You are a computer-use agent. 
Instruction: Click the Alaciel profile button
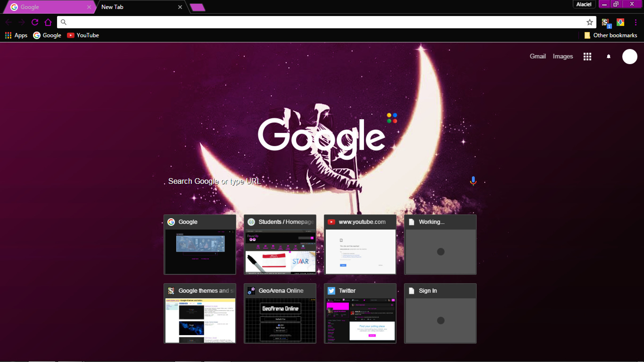coord(584,4)
